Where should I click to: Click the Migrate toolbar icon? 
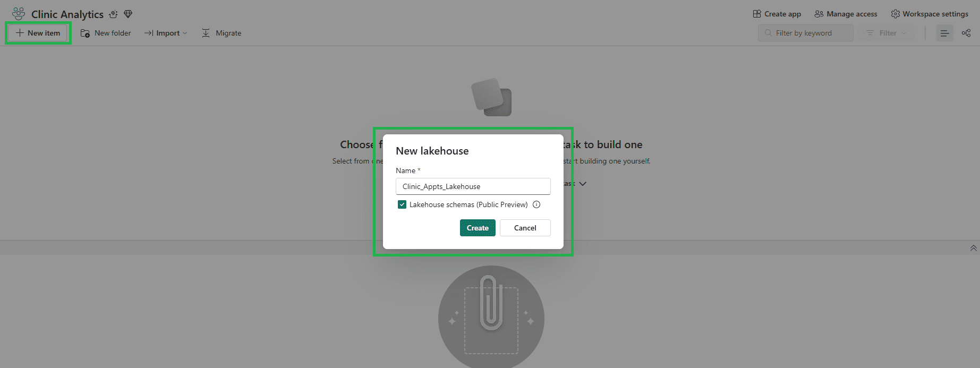pyautogui.click(x=206, y=33)
